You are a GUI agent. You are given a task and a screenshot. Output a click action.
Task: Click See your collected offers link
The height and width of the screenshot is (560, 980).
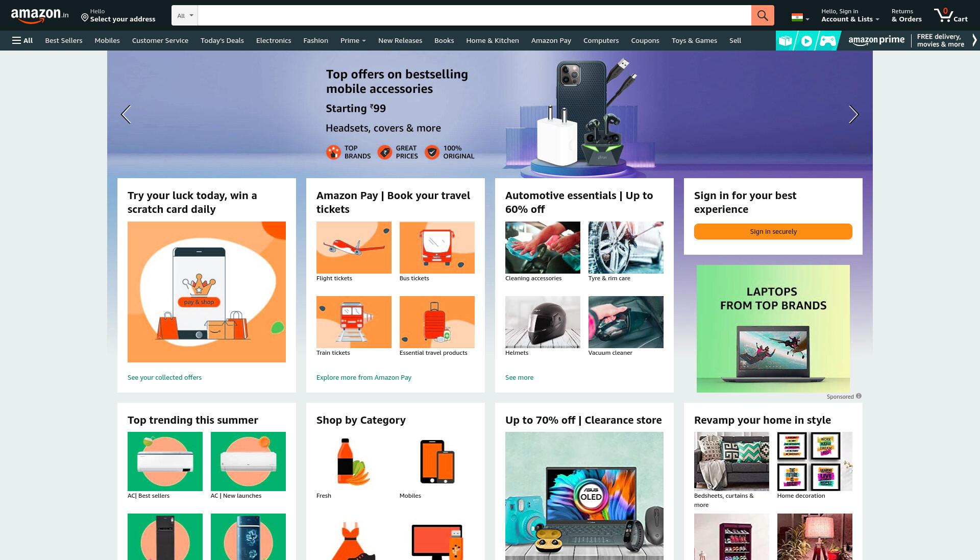[x=164, y=377]
